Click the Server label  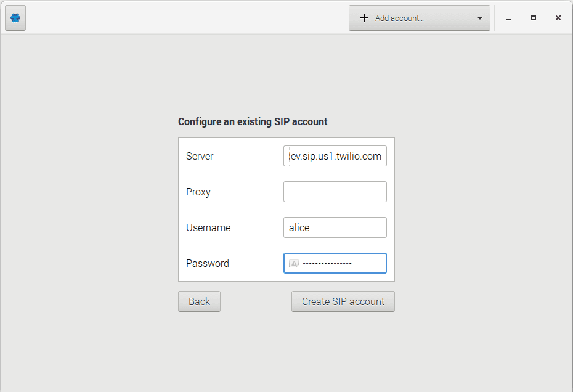click(200, 156)
